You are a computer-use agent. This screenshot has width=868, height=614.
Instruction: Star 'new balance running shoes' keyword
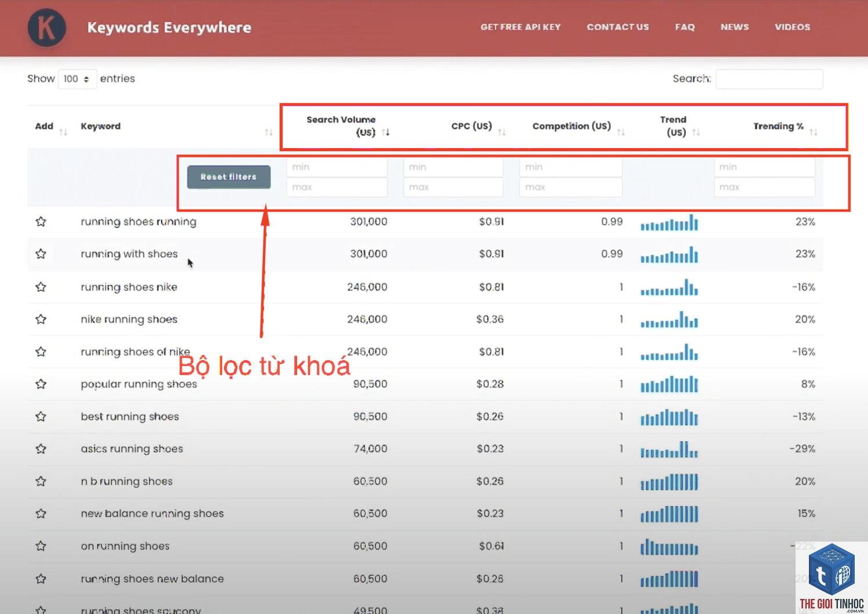[41, 513]
